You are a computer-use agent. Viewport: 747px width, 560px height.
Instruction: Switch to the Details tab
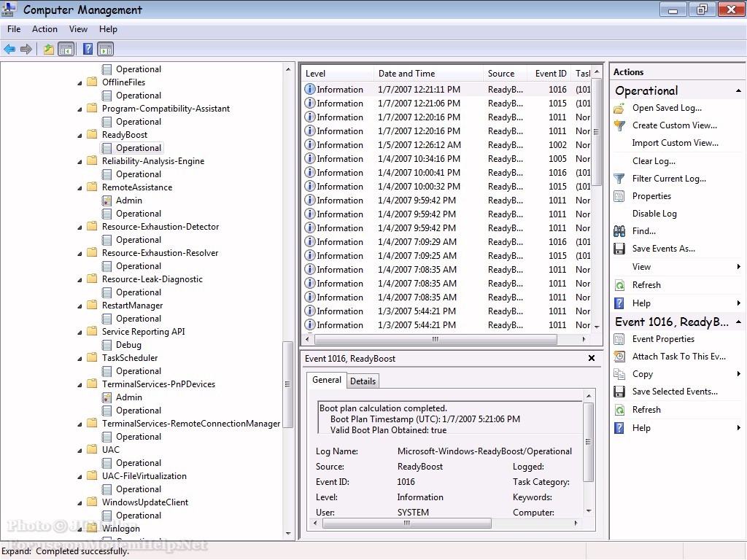[x=363, y=381]
